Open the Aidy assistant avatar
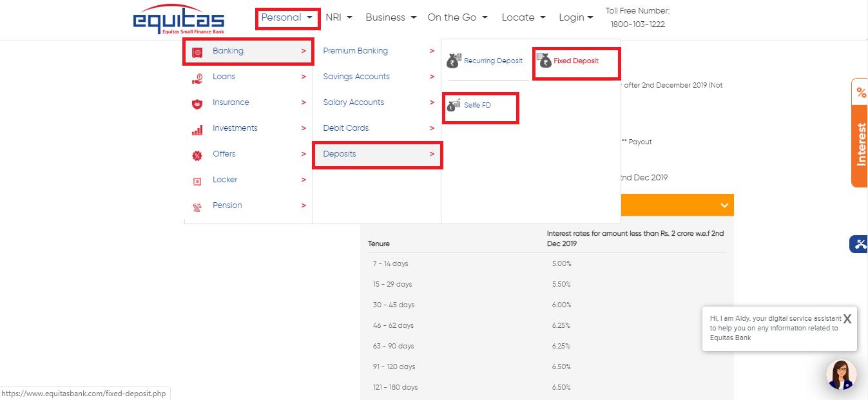The image size is (868, 400). 841,374
